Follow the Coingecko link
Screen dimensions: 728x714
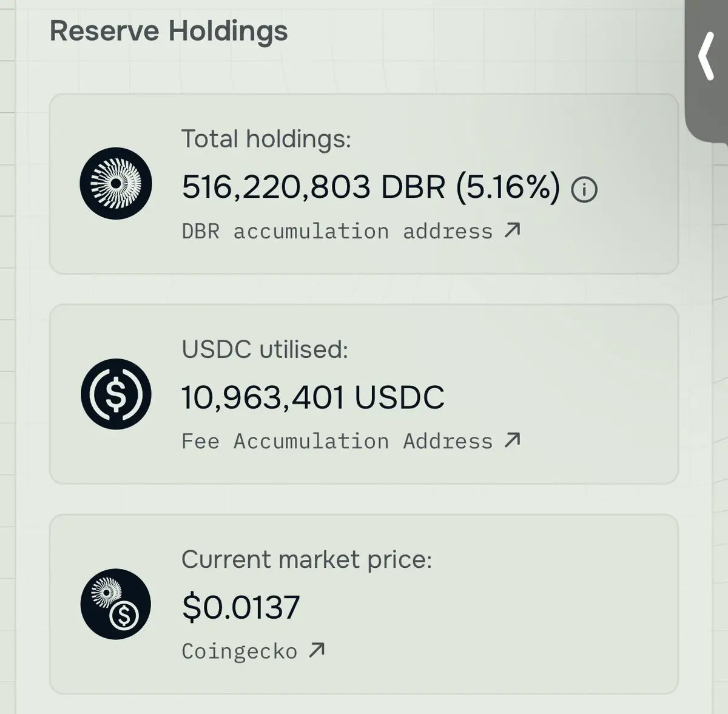(x=239, y=651)
